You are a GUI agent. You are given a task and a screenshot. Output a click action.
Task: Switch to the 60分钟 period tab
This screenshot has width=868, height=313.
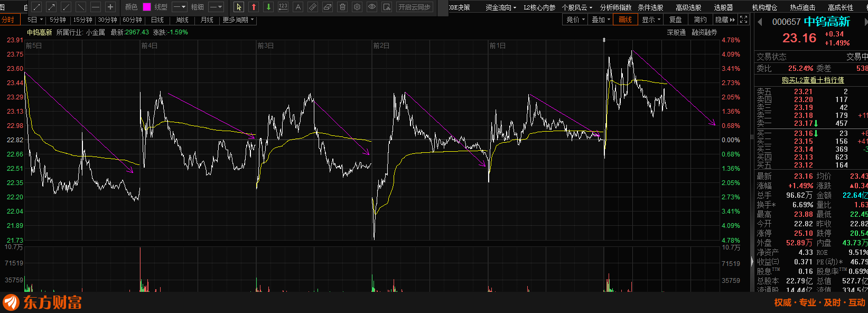pos(132,20)
